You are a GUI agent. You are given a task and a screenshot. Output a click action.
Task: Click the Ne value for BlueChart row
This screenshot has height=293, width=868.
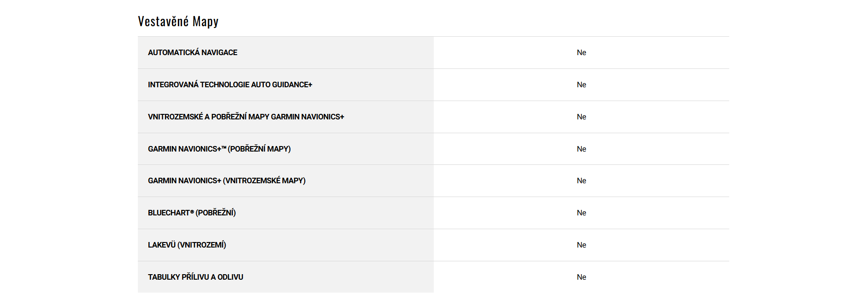coord(581,213)
